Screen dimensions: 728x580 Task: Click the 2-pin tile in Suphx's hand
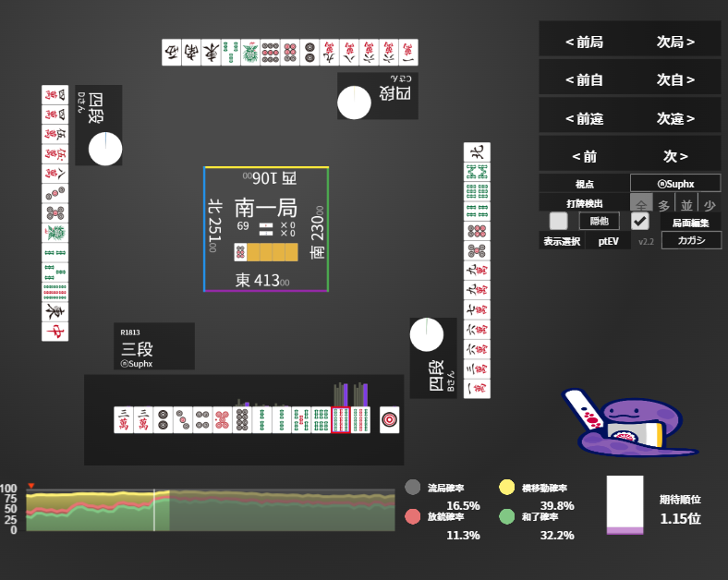163,420
